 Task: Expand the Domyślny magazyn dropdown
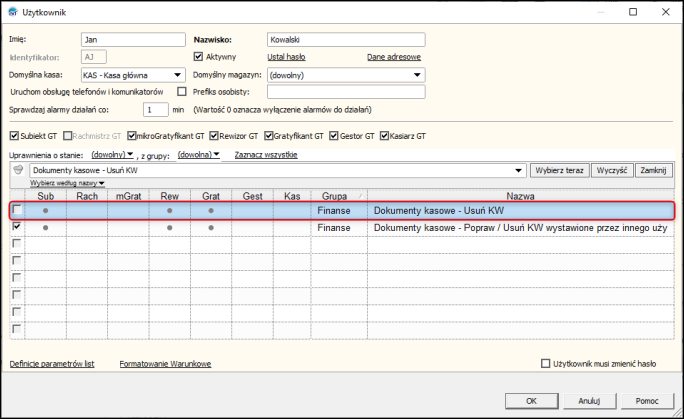[417, 75]
